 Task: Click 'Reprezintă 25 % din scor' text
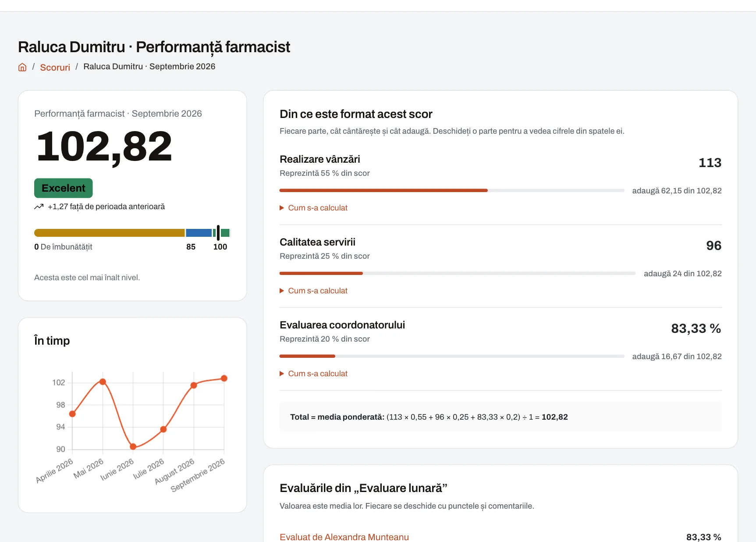click(x=325, y=256)
